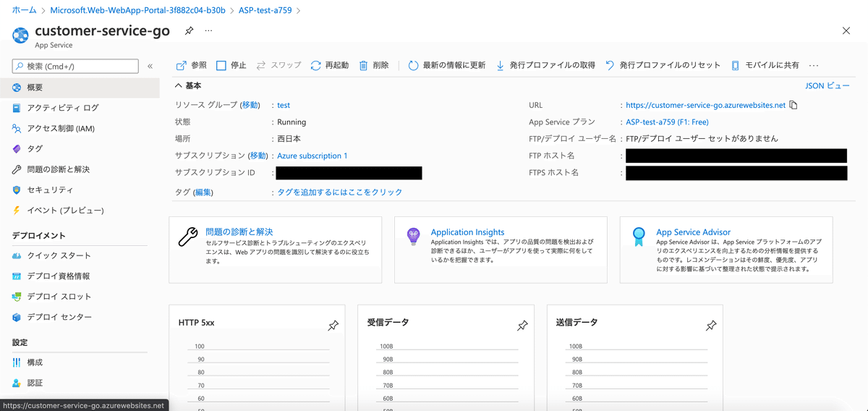Collapse the sidebar with double chevron
Screen dimensions: 868x411
(150, 66)
